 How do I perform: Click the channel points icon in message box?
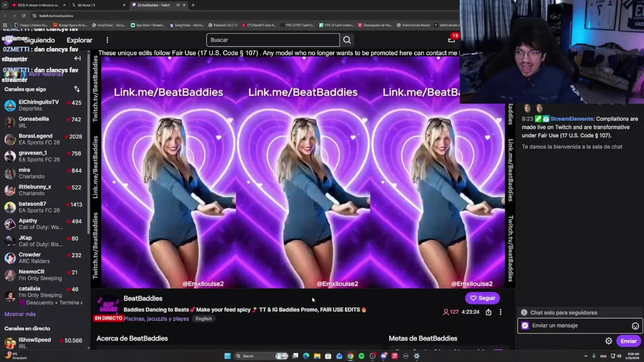pyautogui.click(x=525, y=325)
